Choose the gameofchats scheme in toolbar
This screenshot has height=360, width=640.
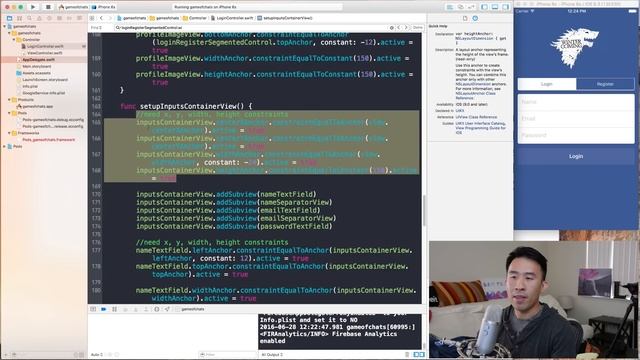73,7
